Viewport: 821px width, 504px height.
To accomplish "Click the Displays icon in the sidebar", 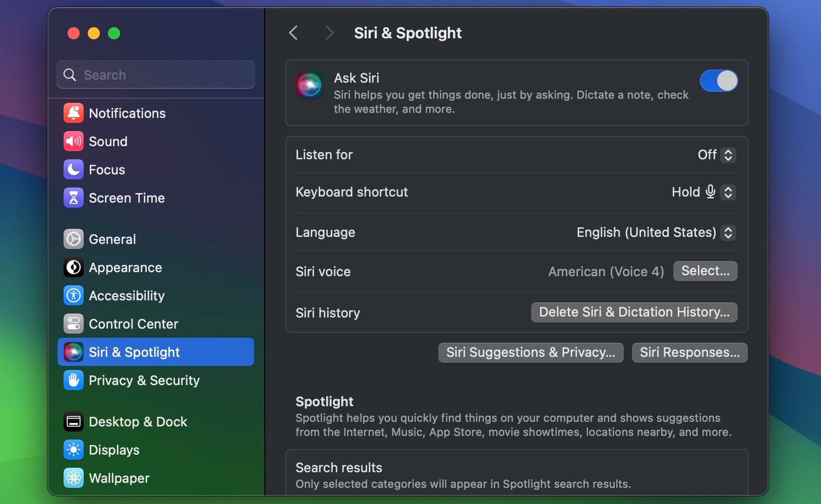I will coord(74,450).
